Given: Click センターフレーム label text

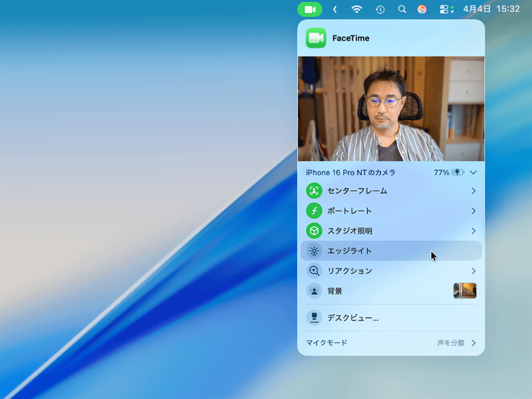Looking at the screenshot, I should [357, 191].
